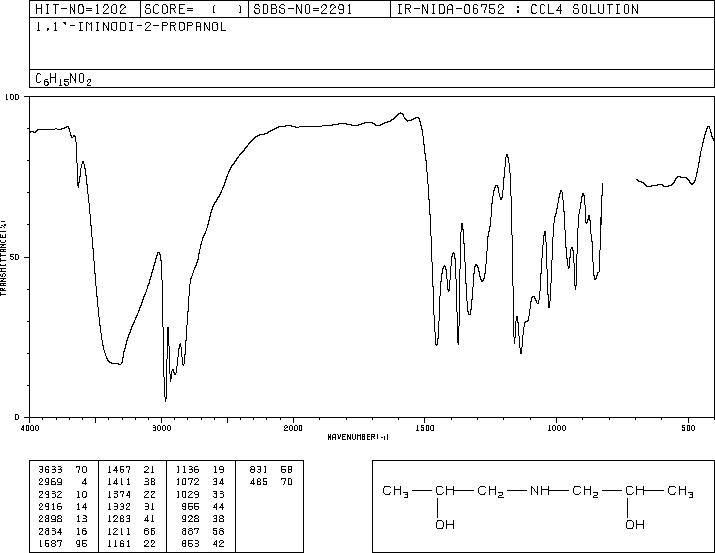This screenshot has height=553, width=715.
Task: Select the 2916 peak table entry
Action: pyautogui.click(x=62, y=506)
